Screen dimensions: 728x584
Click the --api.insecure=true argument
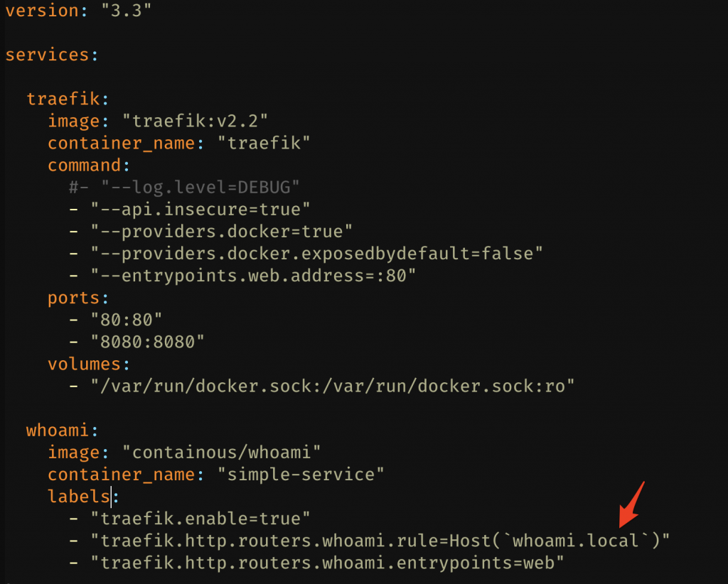click(200, 209)
